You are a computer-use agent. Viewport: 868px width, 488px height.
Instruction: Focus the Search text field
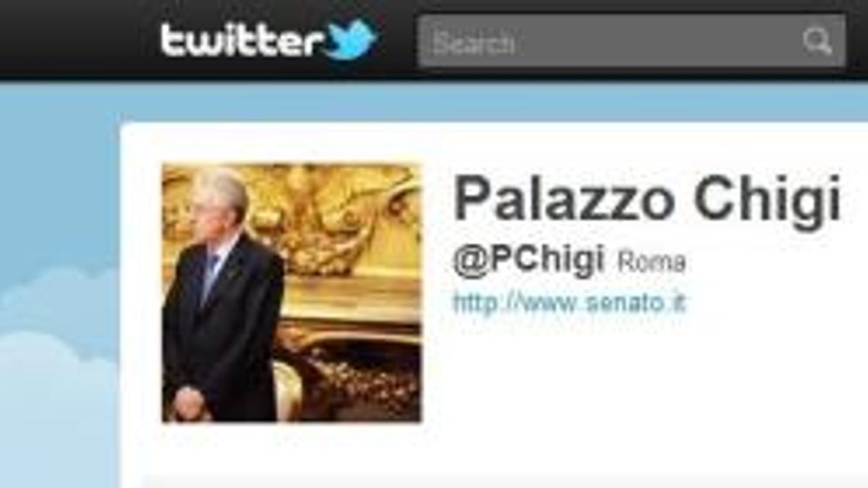coord(631,41)
